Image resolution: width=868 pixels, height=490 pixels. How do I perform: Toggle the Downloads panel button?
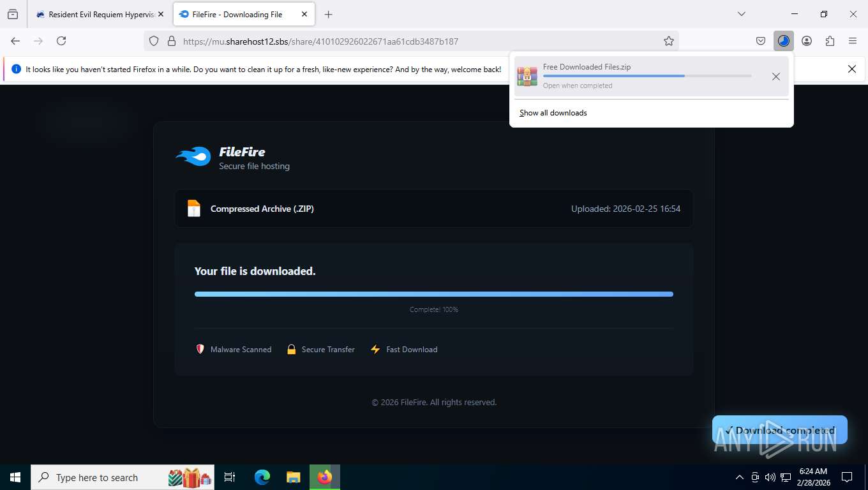(784, 41)
